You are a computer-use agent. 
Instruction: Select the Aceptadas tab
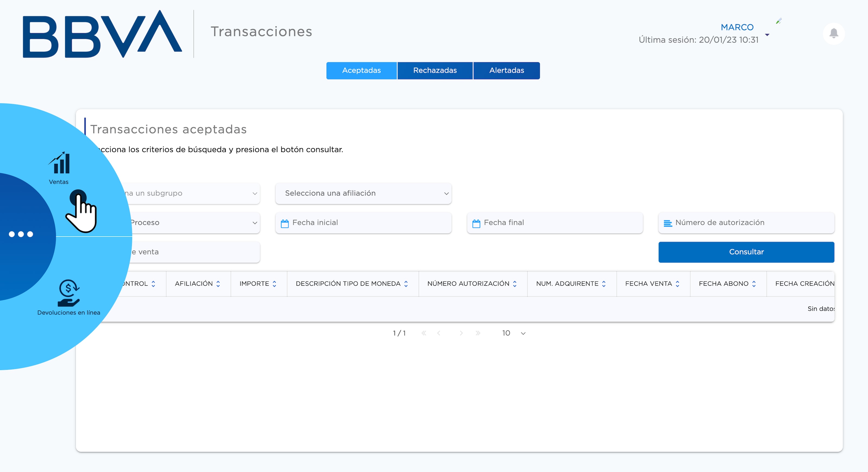361,71
